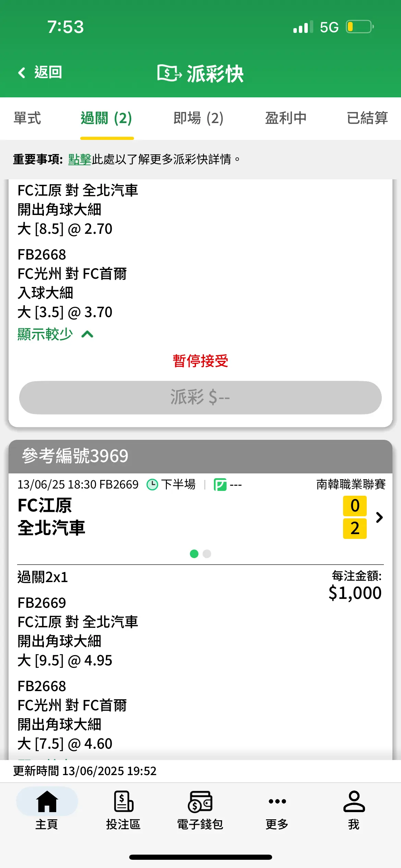Tap the 點擊 link for details
This screenshot has height=868, width=401.
pos(80,159)
